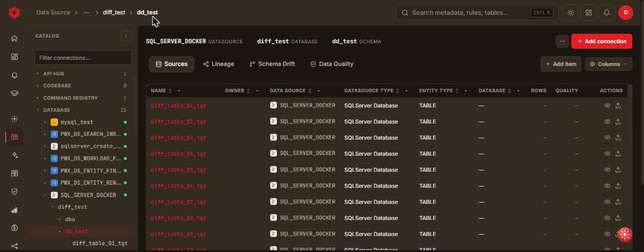Image resolution: width=644 pixels, height=252 pixels.
Task: View diff_table_02_tgt with eye icon
Action: 607,122
